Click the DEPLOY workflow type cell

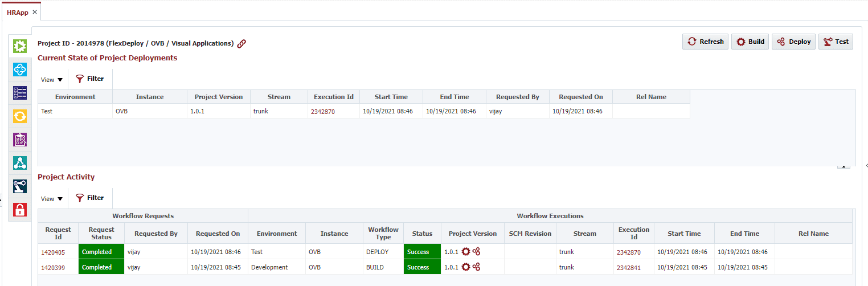point(383,252)
